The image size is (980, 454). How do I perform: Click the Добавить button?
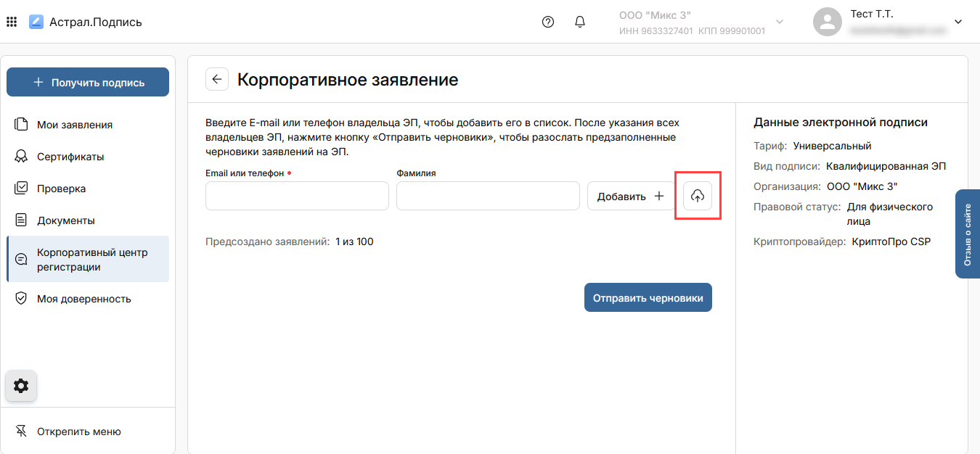630,196
